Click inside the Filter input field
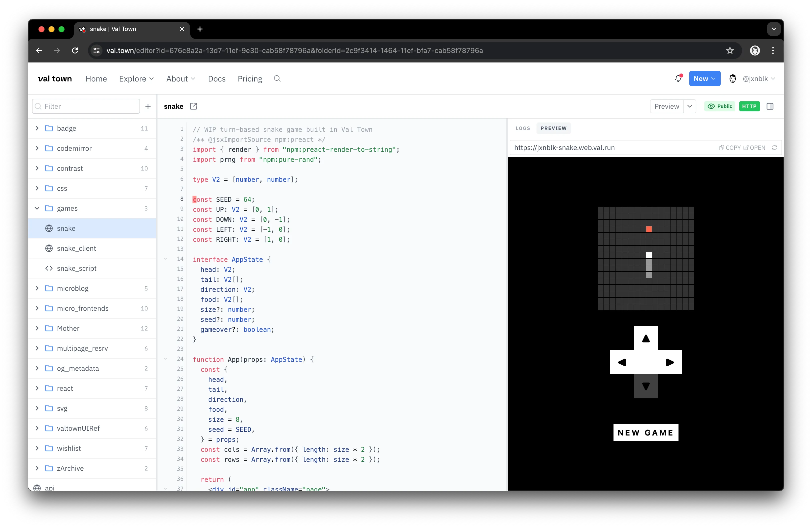Screen dimensions: 812x528 (x=85, y=106)
